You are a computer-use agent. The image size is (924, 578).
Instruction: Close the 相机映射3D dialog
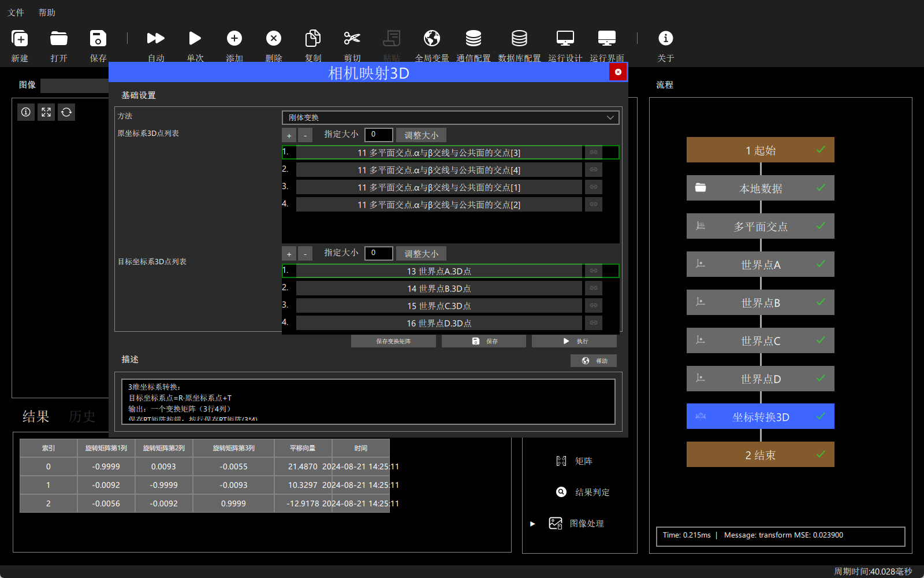tap(618, 72)
